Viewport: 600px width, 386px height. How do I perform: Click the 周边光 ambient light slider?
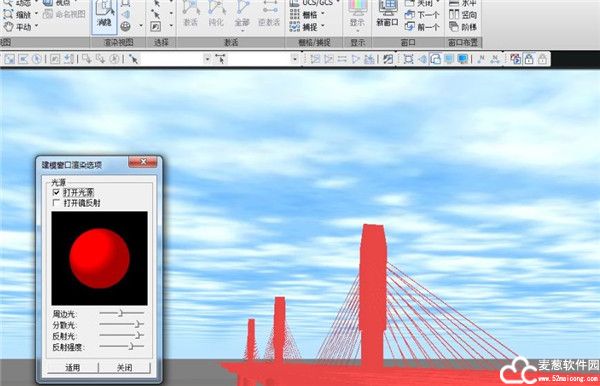[x=122, y=313]
